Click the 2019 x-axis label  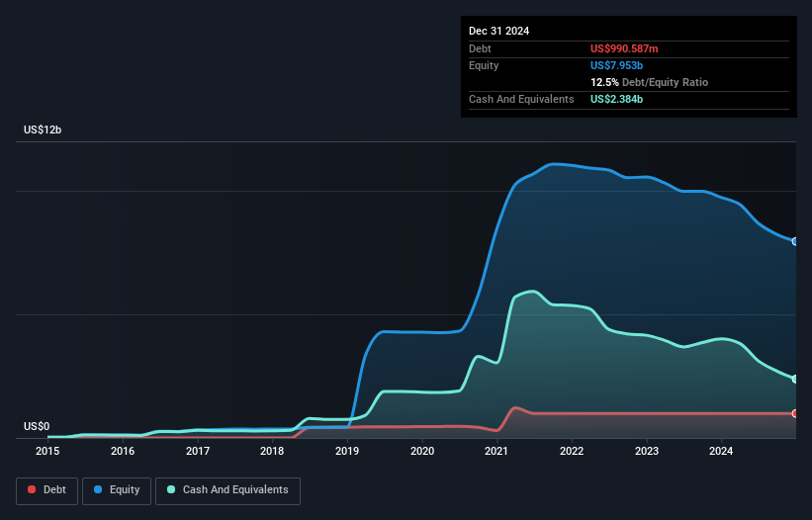tap(347, 451)
